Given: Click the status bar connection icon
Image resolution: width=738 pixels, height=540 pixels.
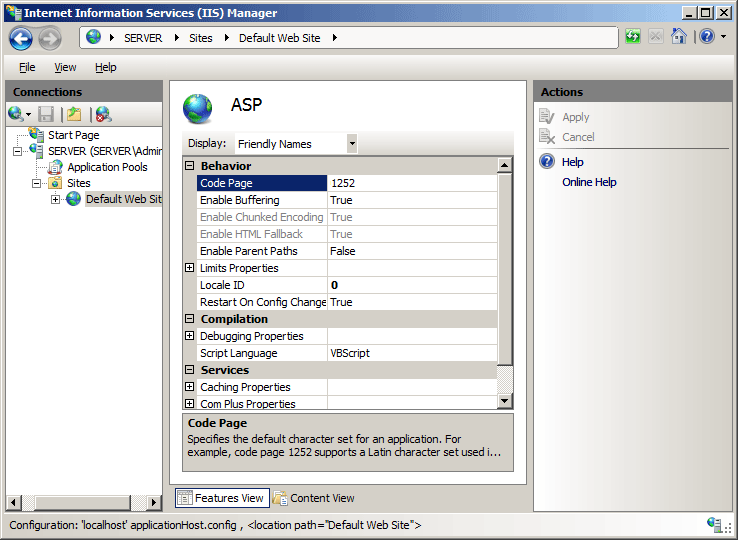Looking at the screenshot, I should click(x=714, y=524).
